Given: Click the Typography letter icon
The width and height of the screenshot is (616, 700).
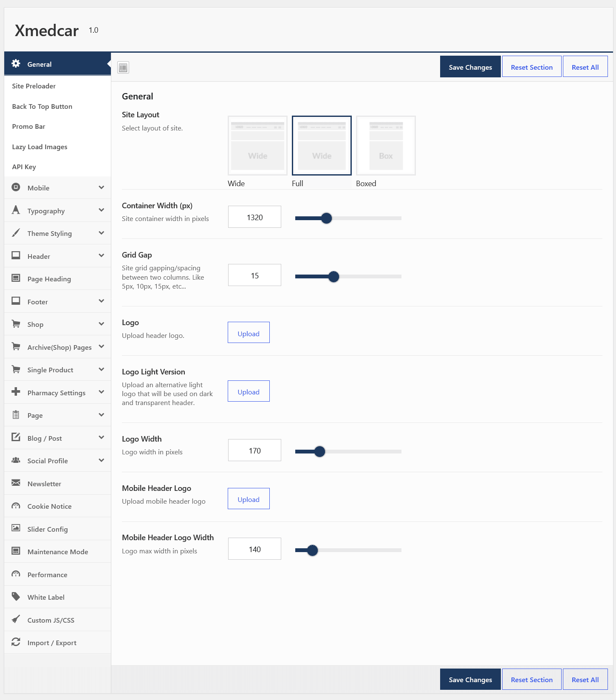Looking at the screenshot, I should (16, 210).
